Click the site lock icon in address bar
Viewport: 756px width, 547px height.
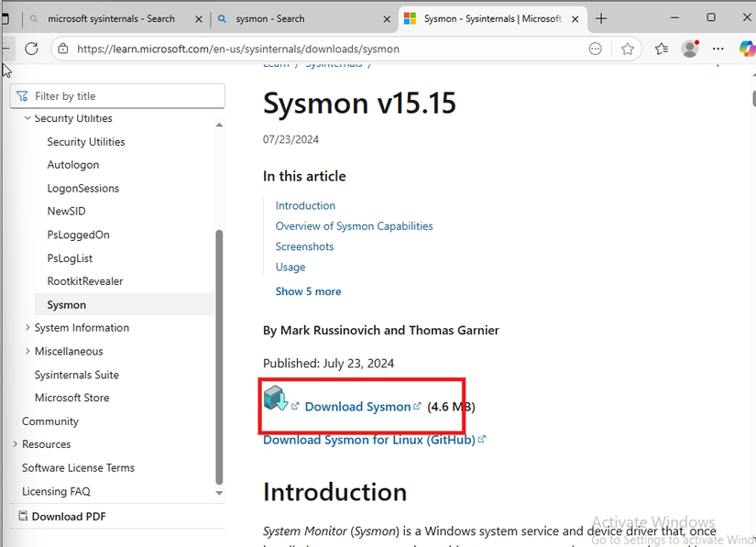(x=62, y=49)
